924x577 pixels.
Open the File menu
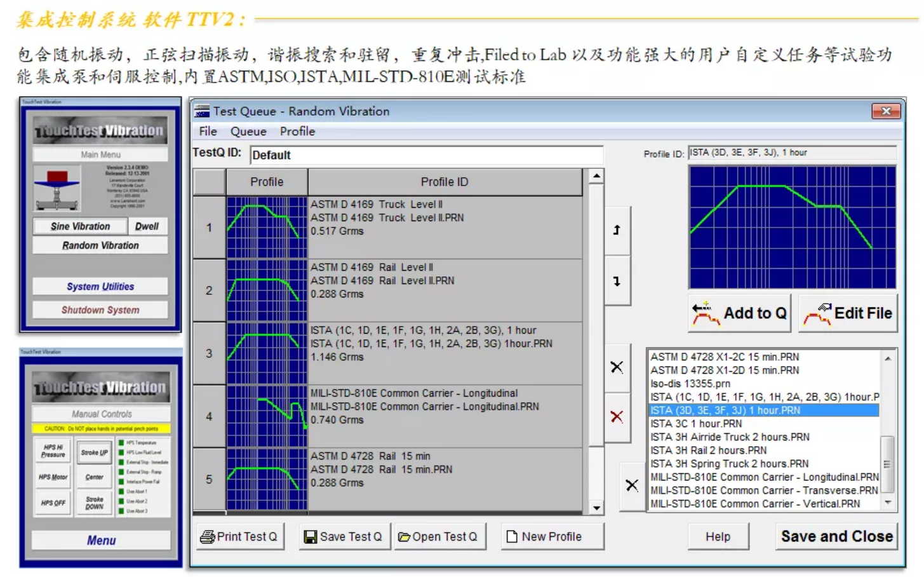208,132
